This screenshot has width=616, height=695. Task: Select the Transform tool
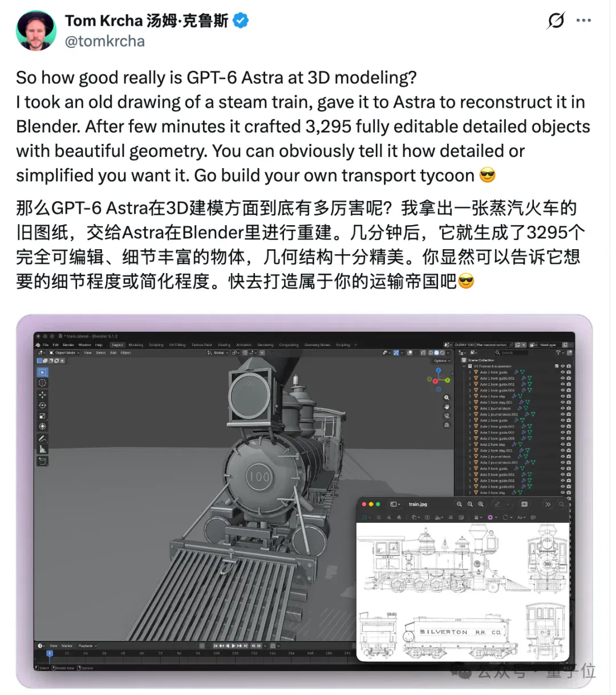click(42, 426)
